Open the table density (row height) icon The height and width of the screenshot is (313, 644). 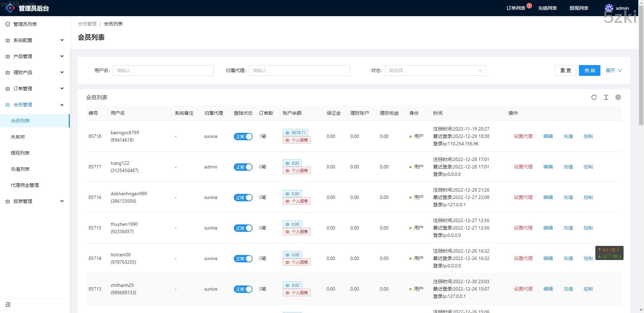[x=606, y=97]
